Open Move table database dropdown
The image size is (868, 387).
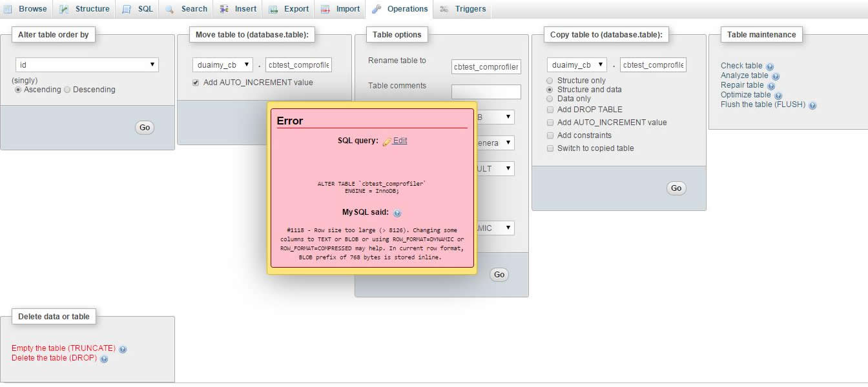click(223, 64)
